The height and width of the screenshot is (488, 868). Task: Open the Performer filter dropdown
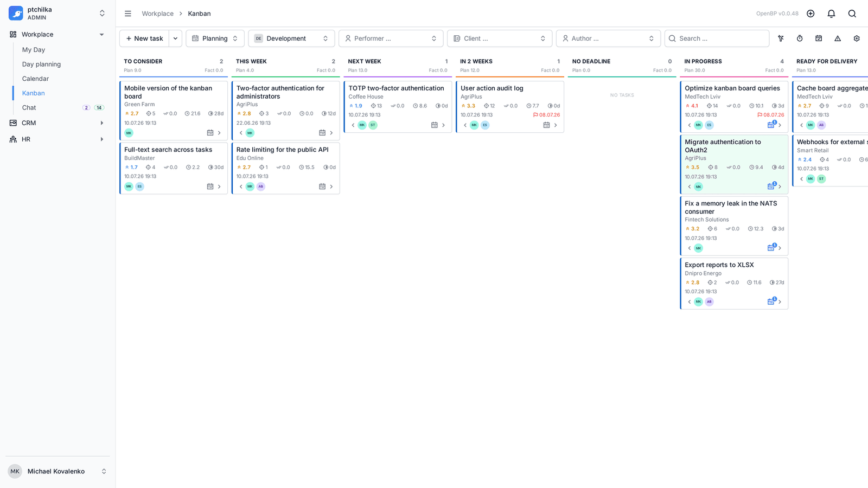pyautogui.click(x=391, y=38)
